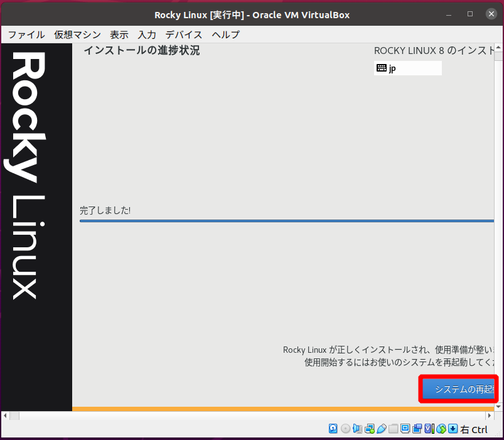Click the horizontal scrollbar right arrow
The height and width of the screenshot is (440, 504).
(489, 416)
